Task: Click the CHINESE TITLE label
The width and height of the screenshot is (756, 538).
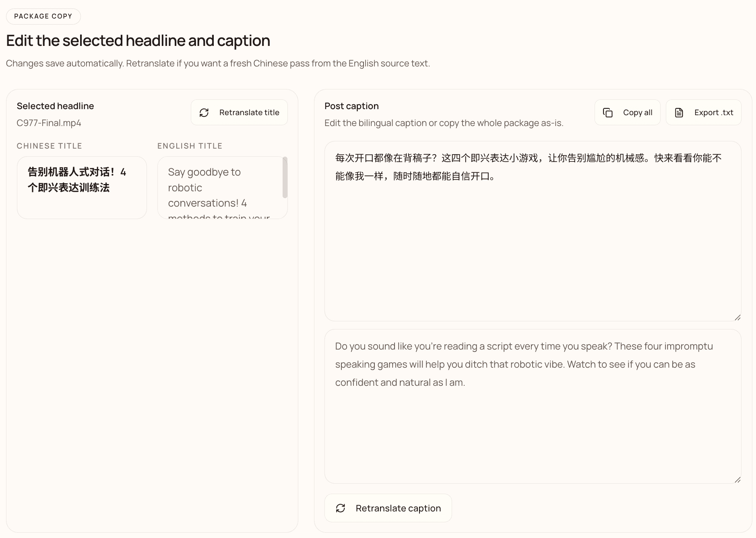Action: click(49, 146)
